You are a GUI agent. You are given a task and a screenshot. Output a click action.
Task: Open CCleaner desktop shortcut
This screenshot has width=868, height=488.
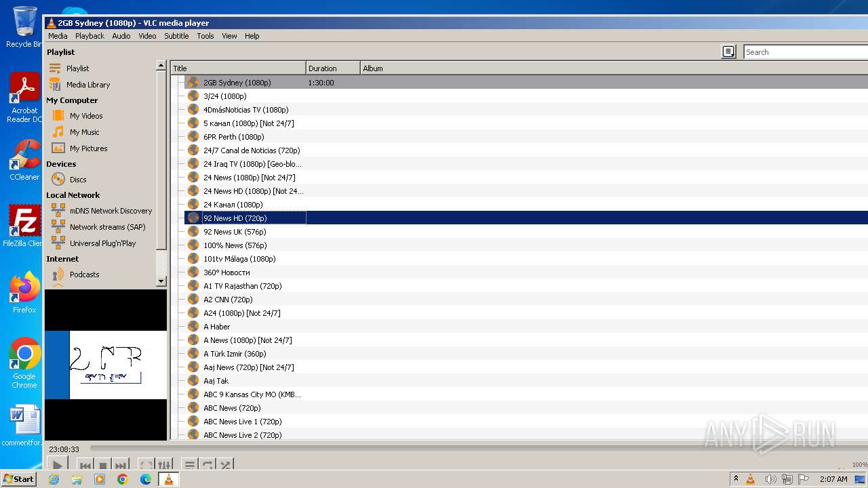(x=24, y=160)
